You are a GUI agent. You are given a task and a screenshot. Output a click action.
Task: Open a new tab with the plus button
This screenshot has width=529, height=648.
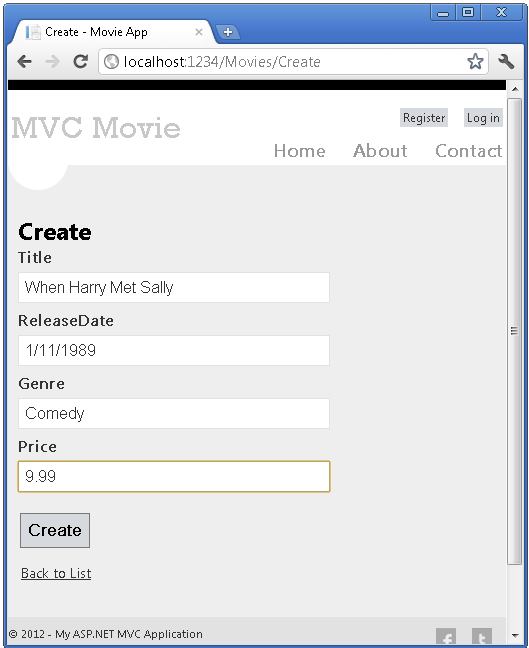pyautogui.click(x=228, y=32)
